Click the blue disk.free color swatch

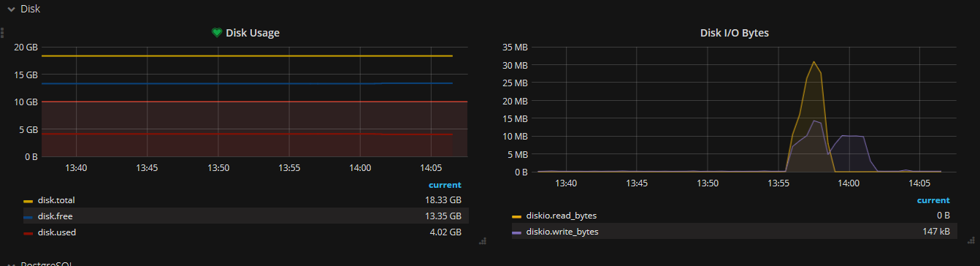tap(28, 217)
